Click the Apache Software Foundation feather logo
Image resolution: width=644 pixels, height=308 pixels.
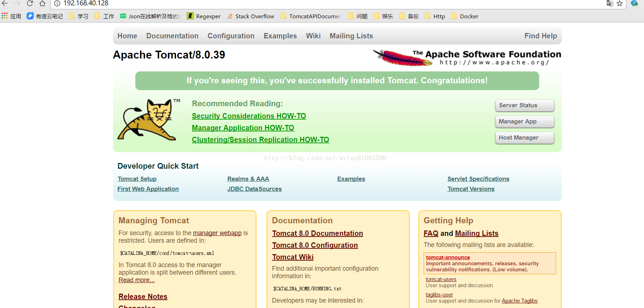[467, 58]
